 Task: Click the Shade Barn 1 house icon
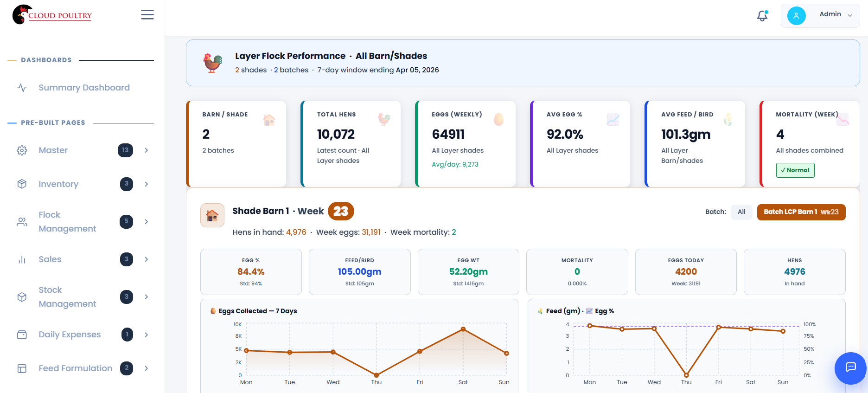(212, 215)
